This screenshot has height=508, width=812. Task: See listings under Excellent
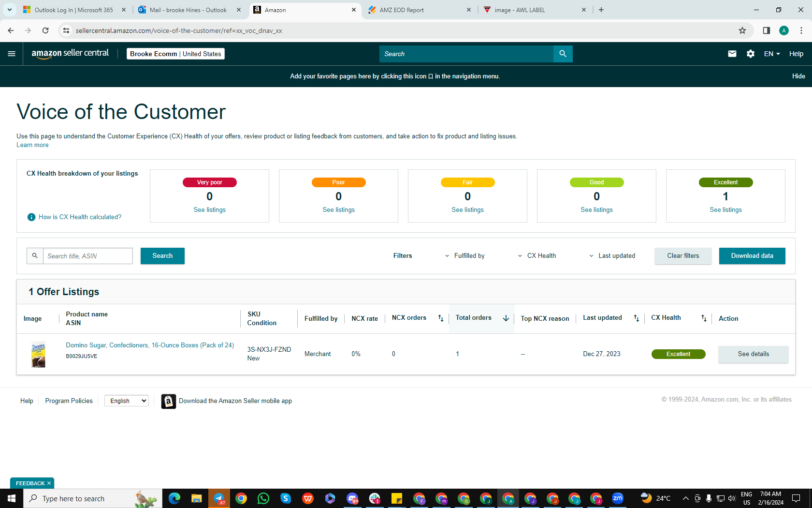click(x=726, y=210)
